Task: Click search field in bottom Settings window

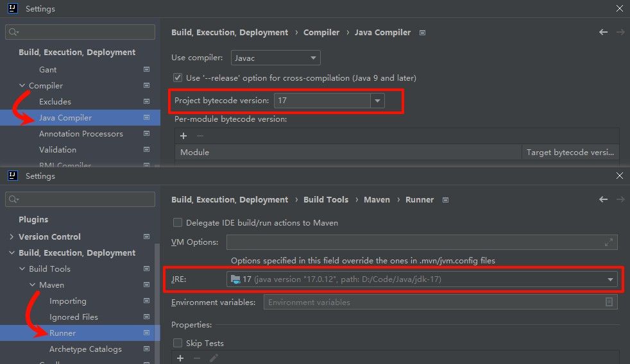Action: [x=80, y=199]
